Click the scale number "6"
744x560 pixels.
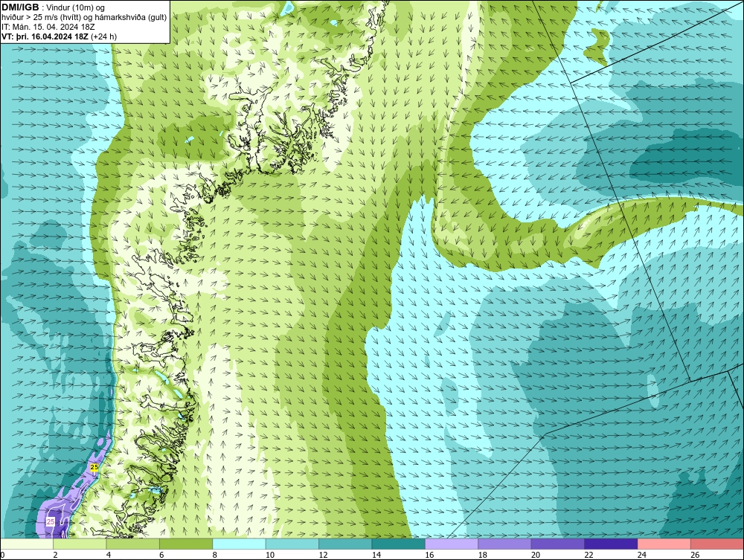161,556
